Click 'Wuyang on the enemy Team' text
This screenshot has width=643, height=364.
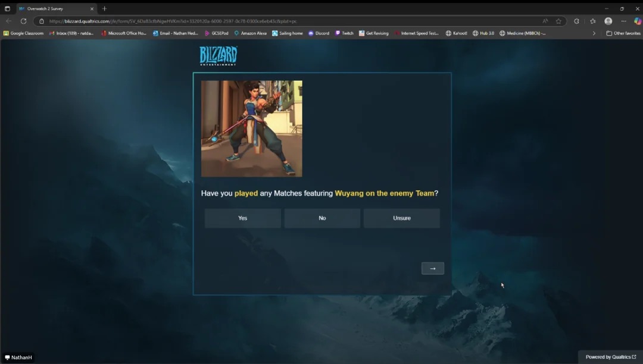click(x=384, y=193)
